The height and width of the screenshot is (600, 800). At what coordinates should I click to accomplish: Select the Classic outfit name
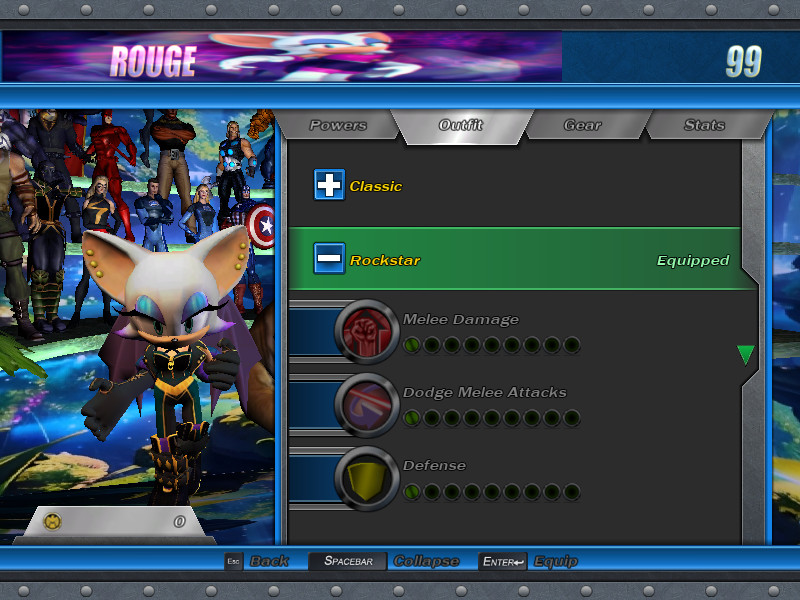pyautogui.click(x=376, y=186)
